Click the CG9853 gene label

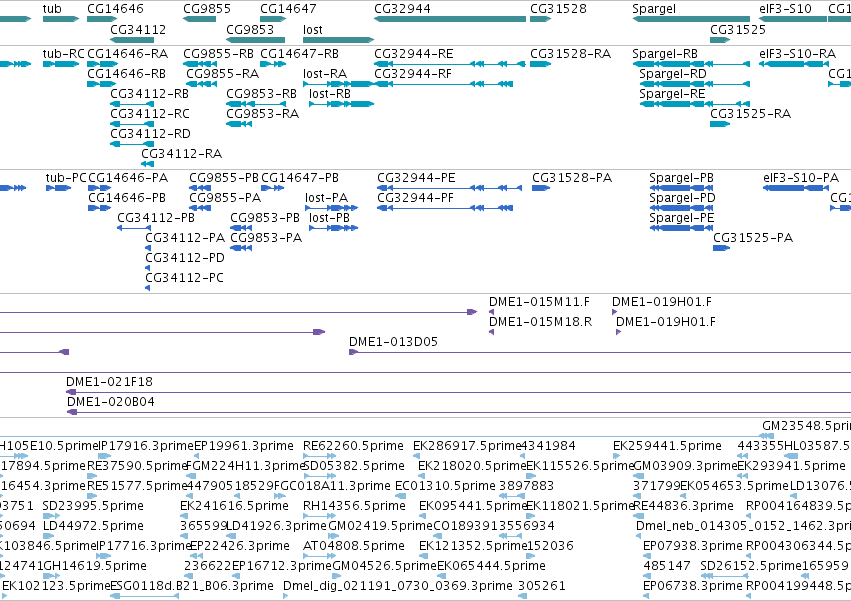[x=250, y=29]
